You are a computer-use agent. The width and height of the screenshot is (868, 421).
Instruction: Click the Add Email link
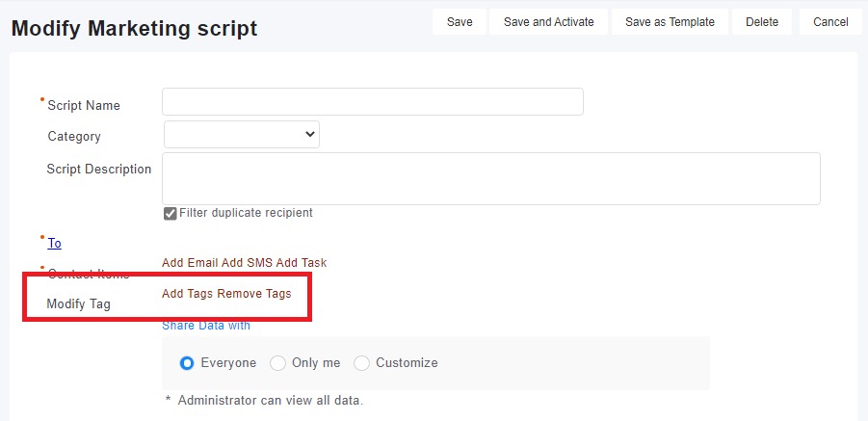pos(190,263)
